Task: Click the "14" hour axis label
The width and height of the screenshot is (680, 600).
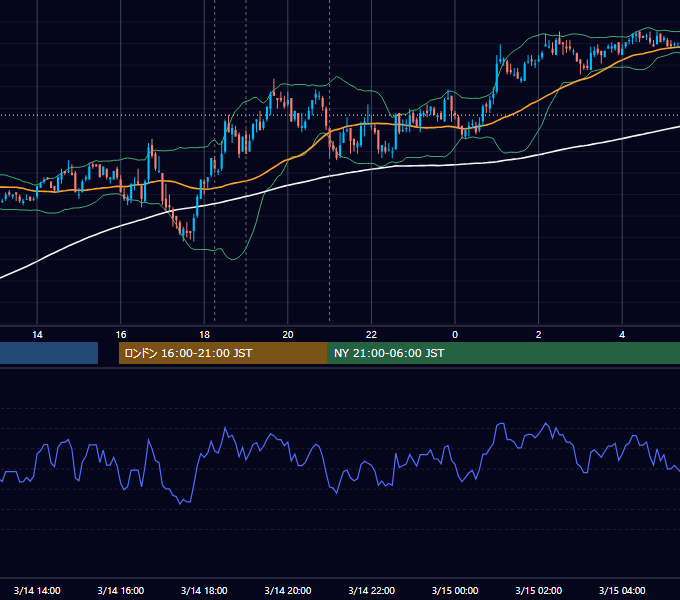Action: click(x=37, y=335)
